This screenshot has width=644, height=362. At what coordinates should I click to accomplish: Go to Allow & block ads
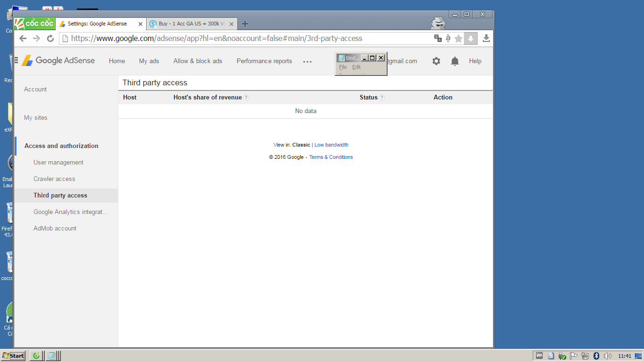point(198,61)
